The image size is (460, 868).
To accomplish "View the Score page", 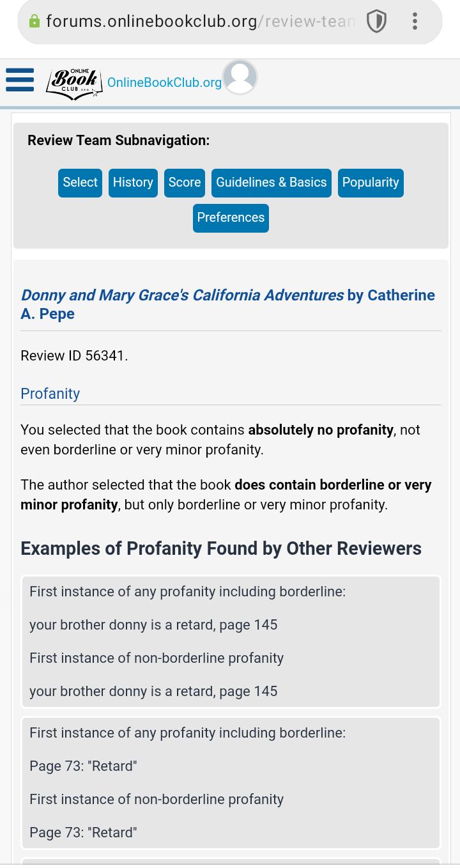I will click(185, 183).
